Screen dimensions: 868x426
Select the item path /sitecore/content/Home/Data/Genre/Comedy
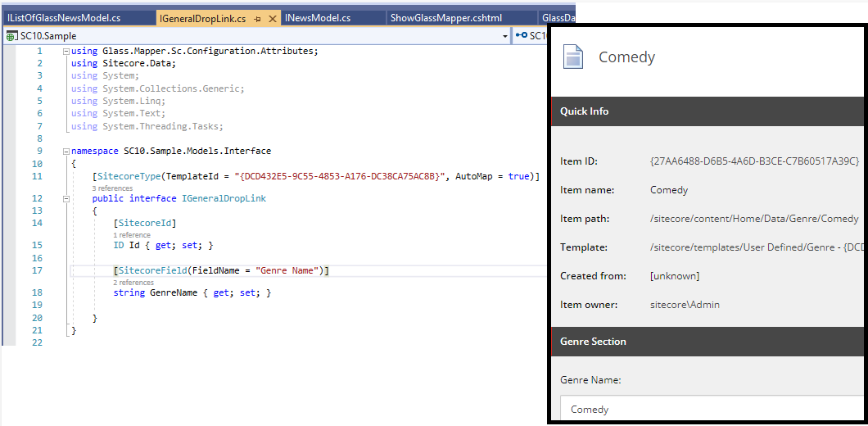click(x=754, y=219)
